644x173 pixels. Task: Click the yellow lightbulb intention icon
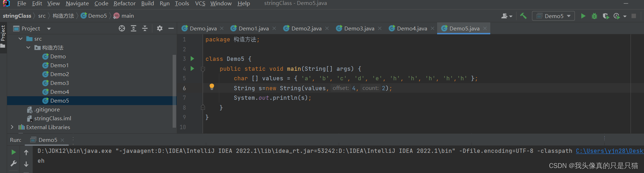pyautogui.click(x=212, y=87)
